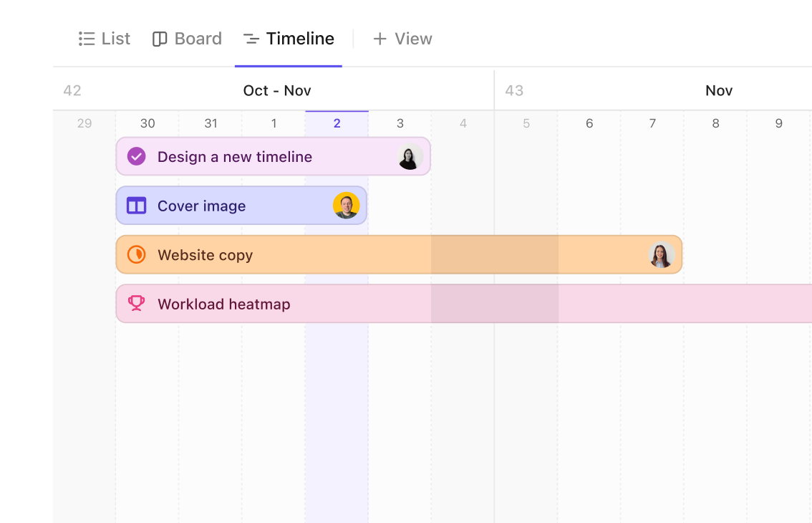Switch to the Board tab
This screenshot has height=523, width=812.
[x=198, y=39]
